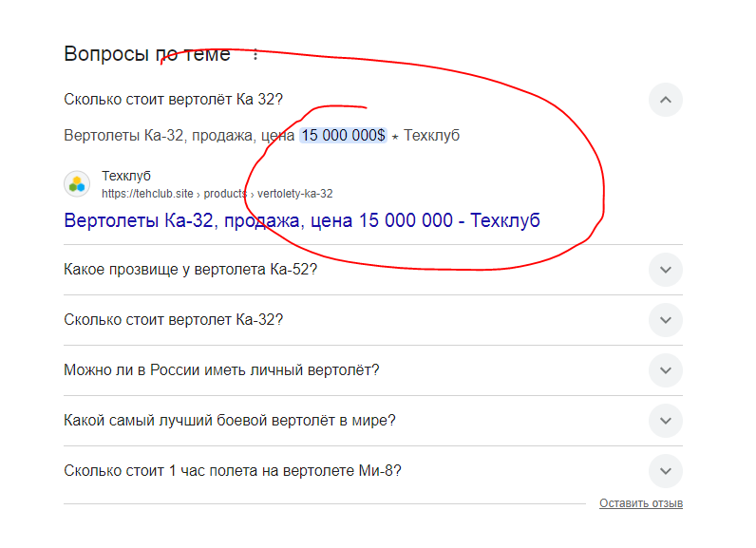Click question text Какое прозвище у вертолета Ка-52?

point(190,270)
